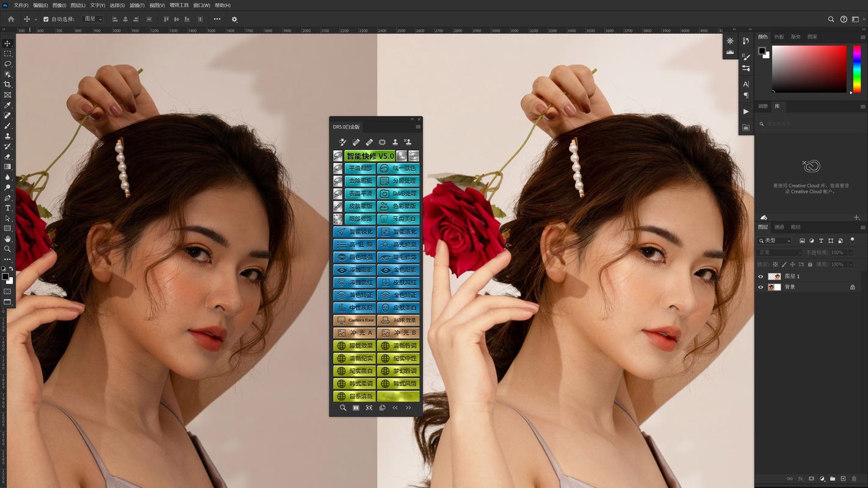Switch to the 通道 tab
The width and height of the screenshot is (868, 488).
(x=779, y=227)
